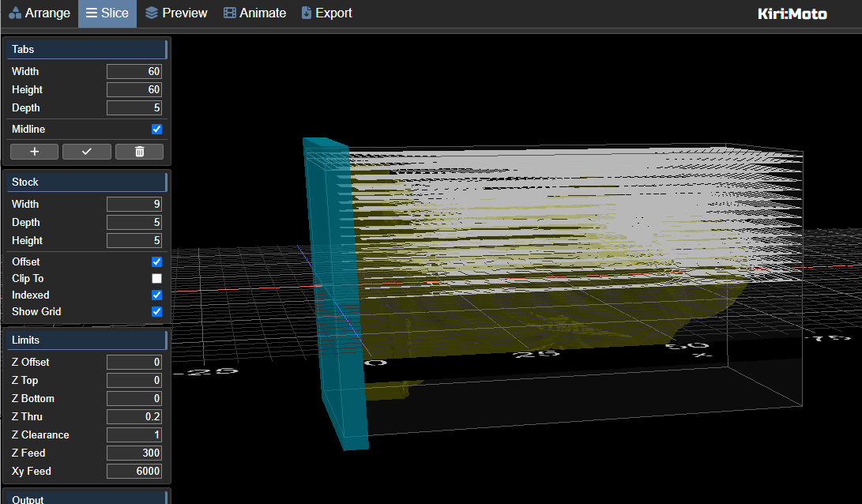
Task: Collapse the Tabs panel header
Action: [86, 50]
